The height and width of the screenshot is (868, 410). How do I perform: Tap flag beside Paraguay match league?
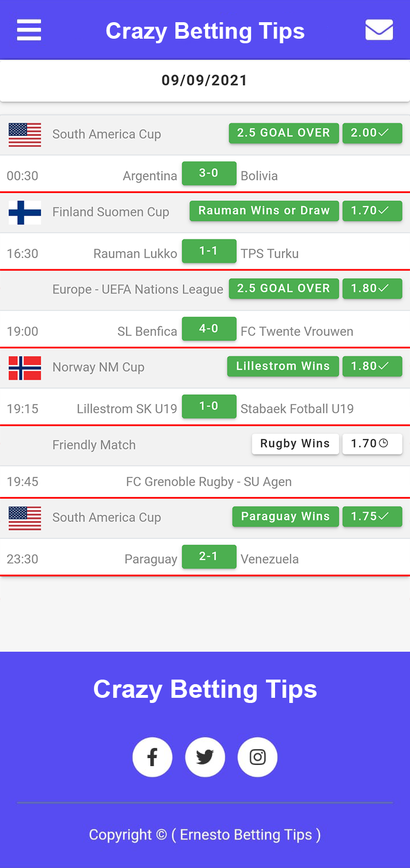[25, 518]
